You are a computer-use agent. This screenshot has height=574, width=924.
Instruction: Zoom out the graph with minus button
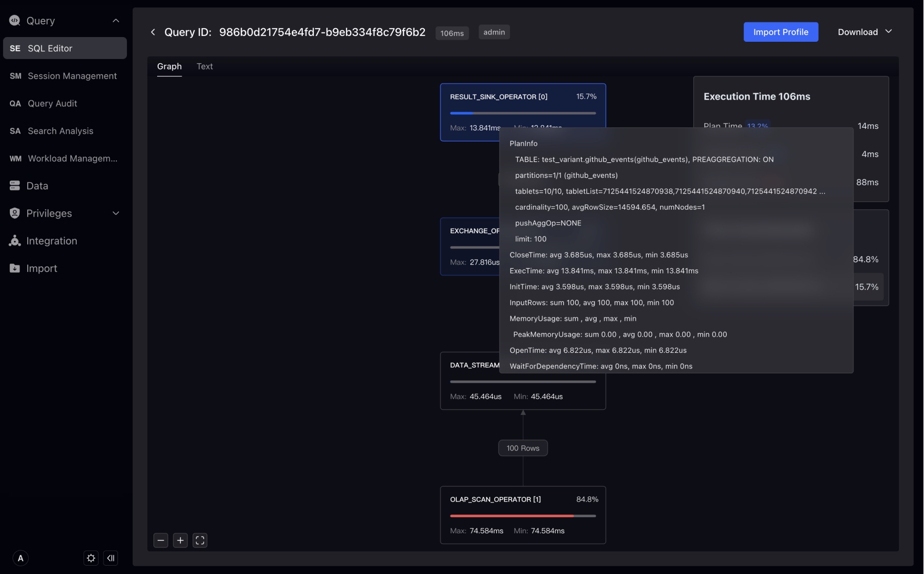(x=161, y=541)
